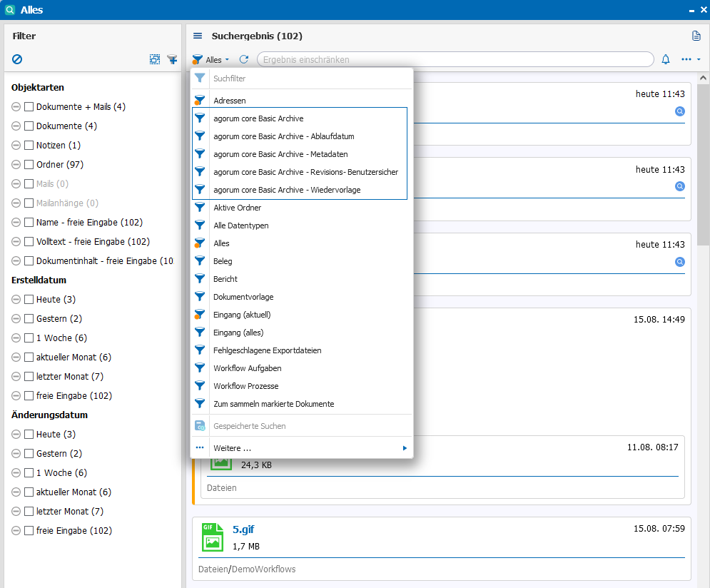Click the notification bell icon
Viewport: 710px width, 588px height.
(666, 59)
